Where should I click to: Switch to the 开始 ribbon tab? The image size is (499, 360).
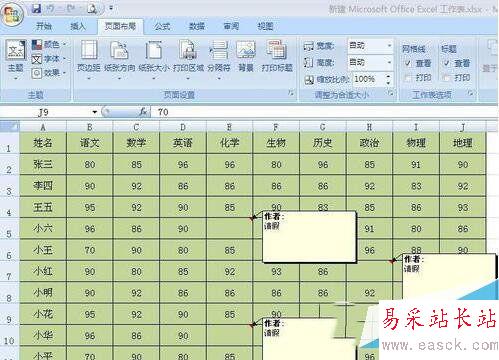[44, 26]
